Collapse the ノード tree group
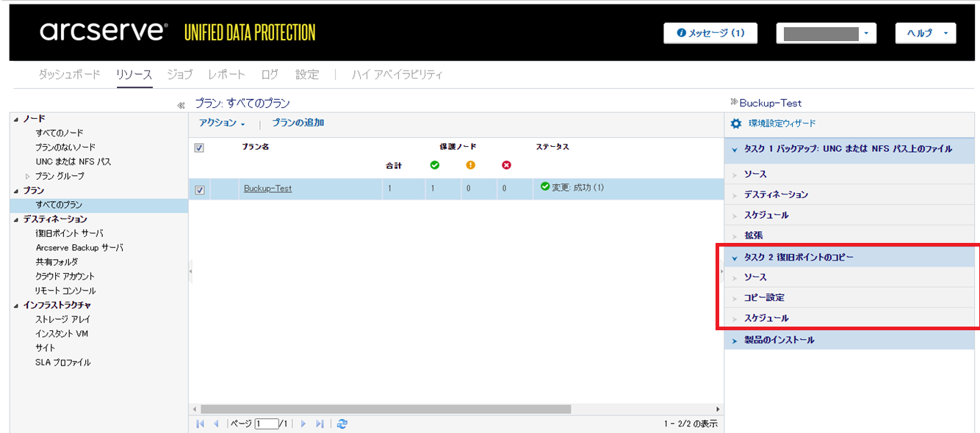Screen dimensions: 980x433 pyautogui.click(x=16, y=119)
